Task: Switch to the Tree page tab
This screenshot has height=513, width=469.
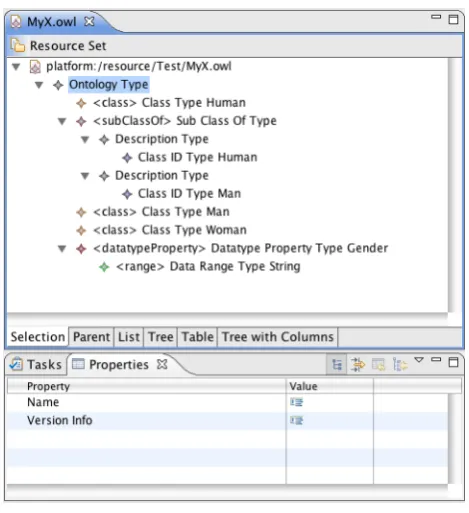Action: pos(161,337)
